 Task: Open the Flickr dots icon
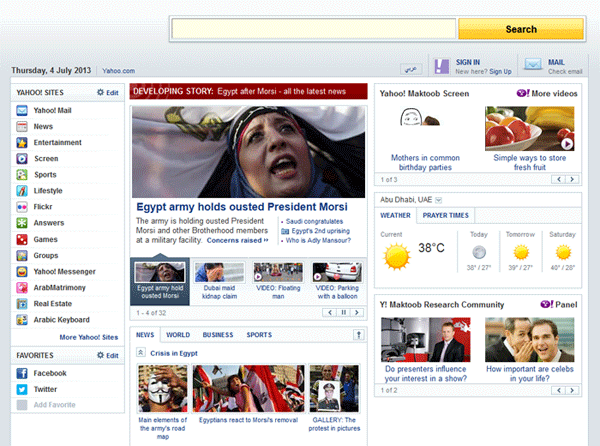[22, 207]
